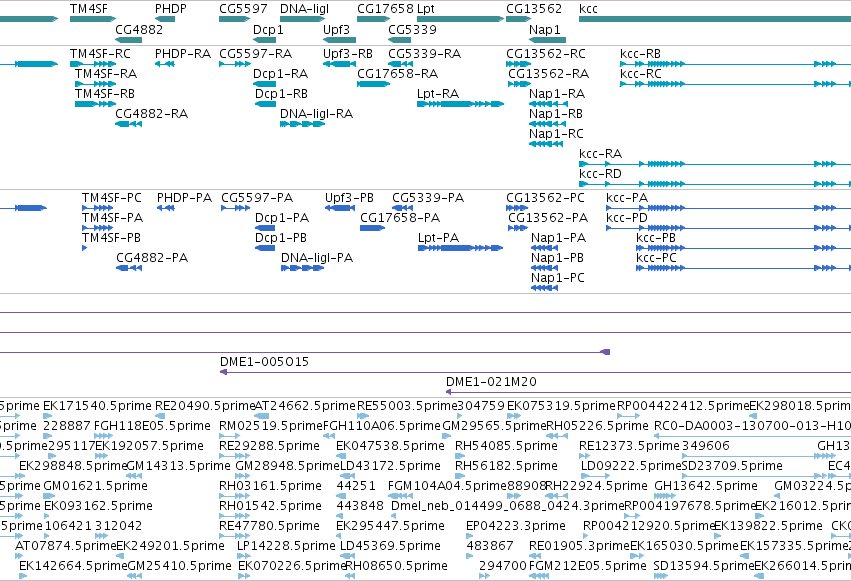Click transcript CG13562-RA

click(x=548, y=74)
